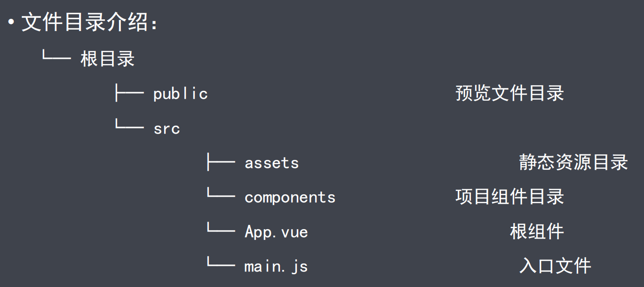
Task: Select the assets folder entry
Action: tap(271, 163)
